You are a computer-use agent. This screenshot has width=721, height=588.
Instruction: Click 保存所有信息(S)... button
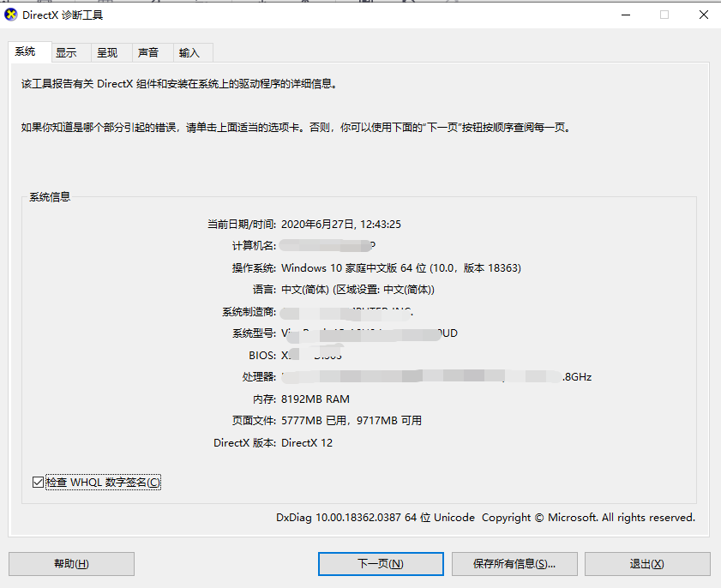point(514,564)
